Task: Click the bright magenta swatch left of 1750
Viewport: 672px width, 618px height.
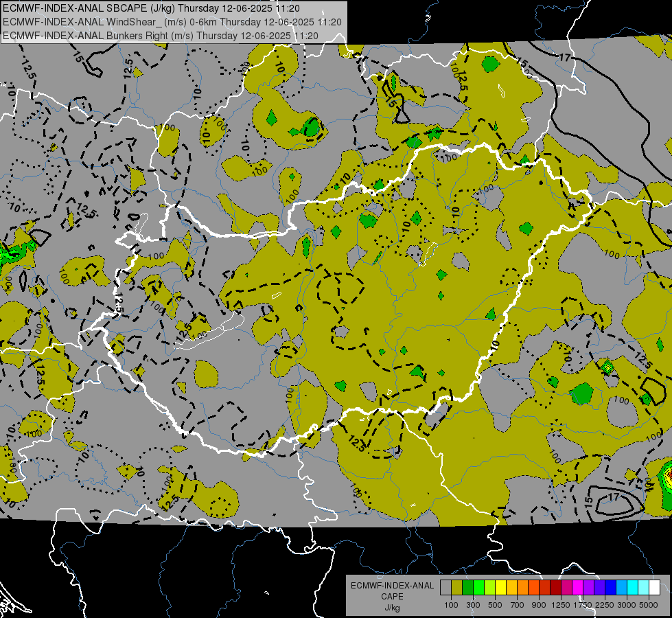Action: tap(578, 588)
